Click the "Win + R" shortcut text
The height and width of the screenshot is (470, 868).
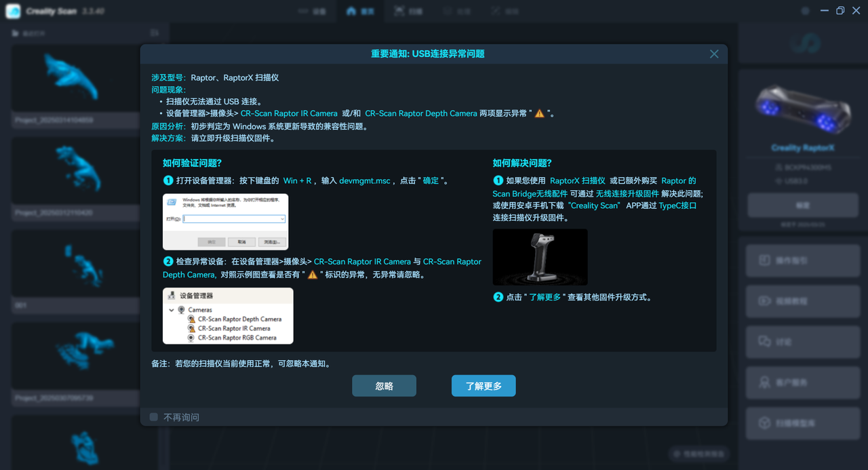click(298, 181)
